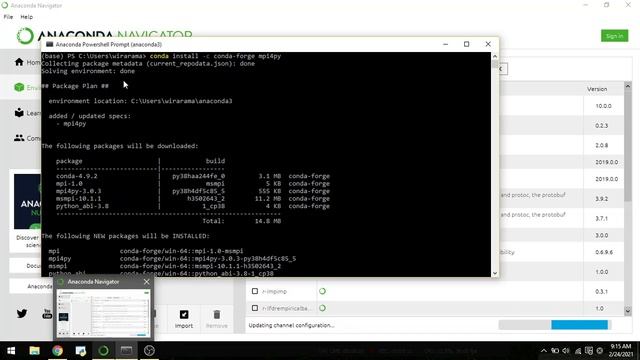This screenshot has height=360, width=640.
Task: Click the conda-4.9.2 row in terminal
Action: click(193, 176)
